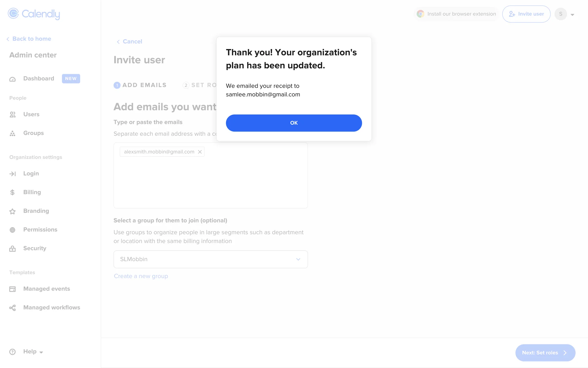Click the Users people icon

pos(13,115)
